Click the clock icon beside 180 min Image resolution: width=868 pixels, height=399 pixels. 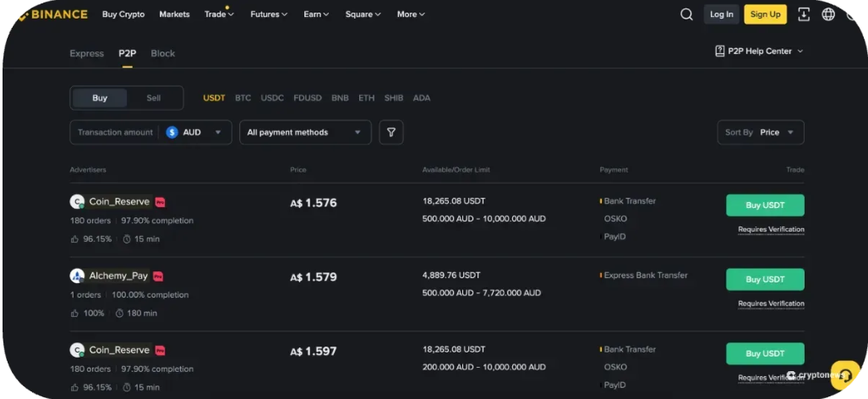click(x=119, y=314)
